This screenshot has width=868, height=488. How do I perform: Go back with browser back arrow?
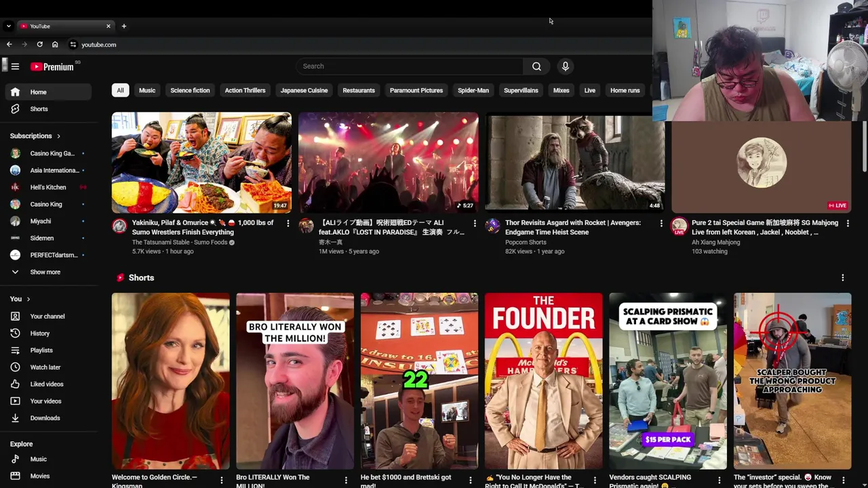(9, 45)
